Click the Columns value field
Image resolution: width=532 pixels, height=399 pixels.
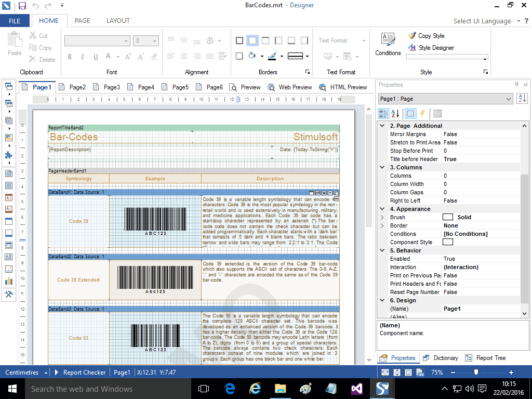tap(481, 176)
